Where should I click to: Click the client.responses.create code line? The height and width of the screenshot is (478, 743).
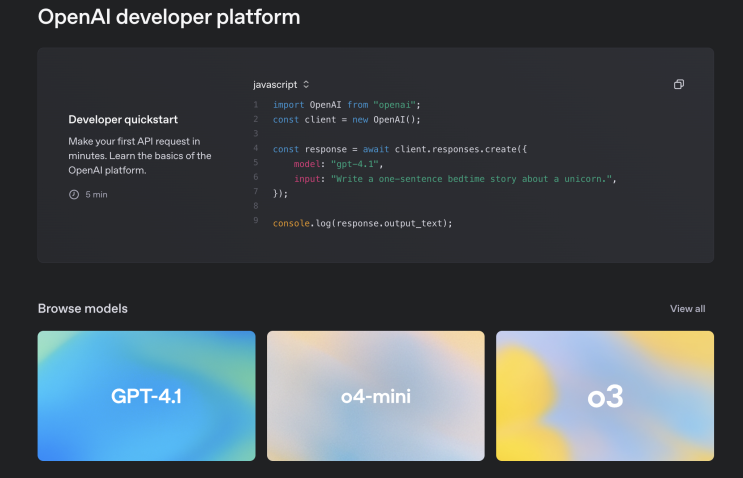click(399, 149)
